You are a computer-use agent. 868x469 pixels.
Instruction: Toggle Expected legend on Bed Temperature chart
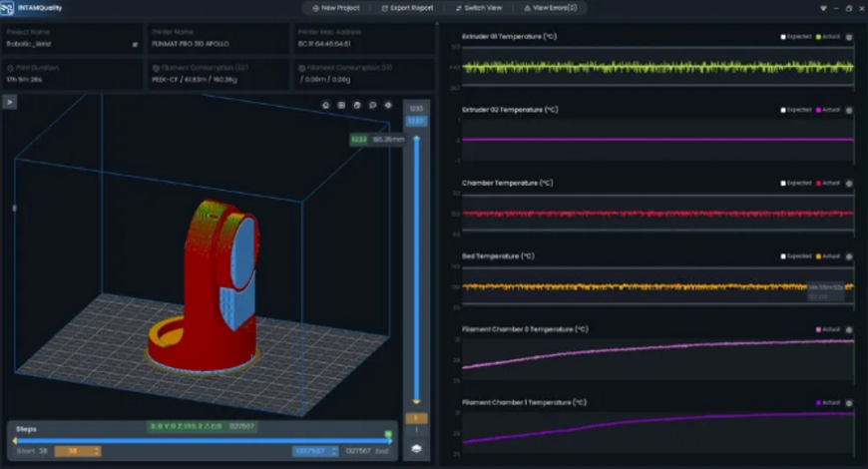pos(795,256)
